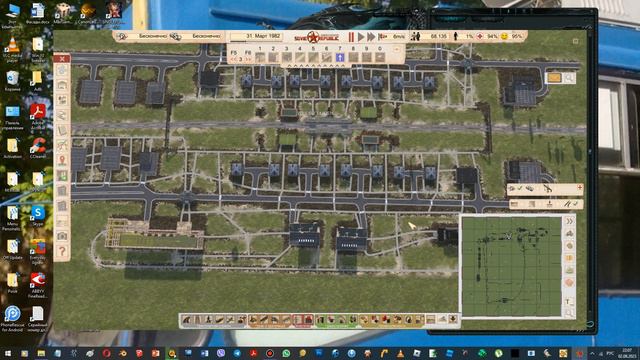The image size is (640, 360).
Task: Open Skype desktop shortcut
Action: coord(37,216)
